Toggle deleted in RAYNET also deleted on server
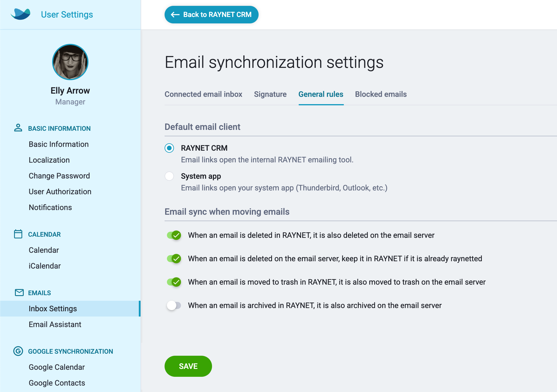557x392 pixels. tap(174, 235)
